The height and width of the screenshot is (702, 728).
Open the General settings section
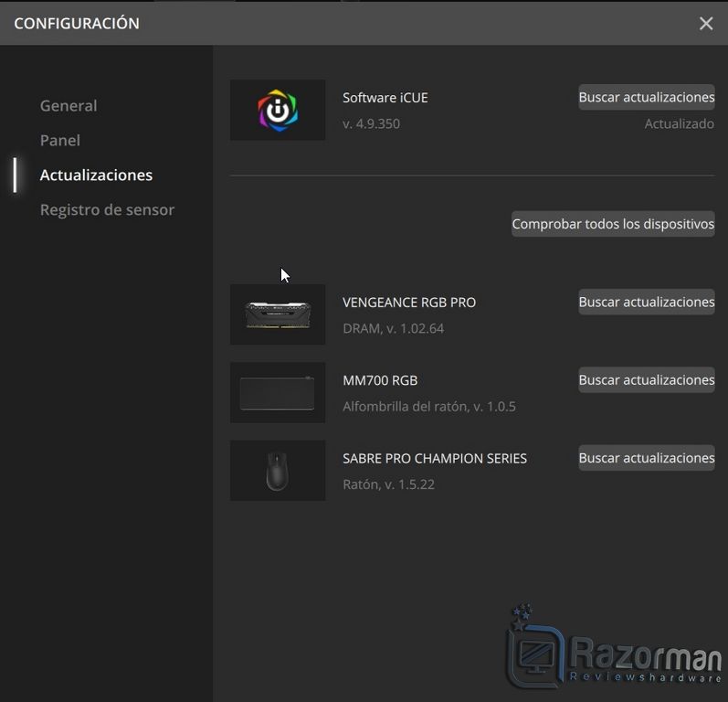[69, 106]
